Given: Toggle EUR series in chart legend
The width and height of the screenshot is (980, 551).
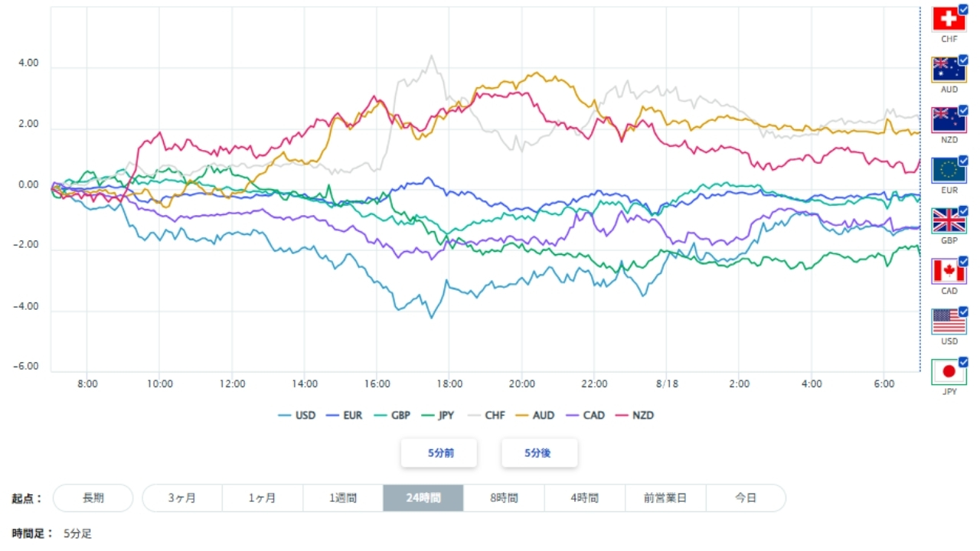Looking at the screenshot, I should click(x=344, y=416).
